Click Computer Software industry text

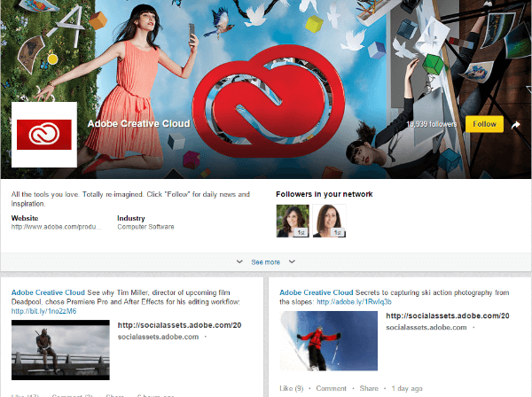coord(145,227)
